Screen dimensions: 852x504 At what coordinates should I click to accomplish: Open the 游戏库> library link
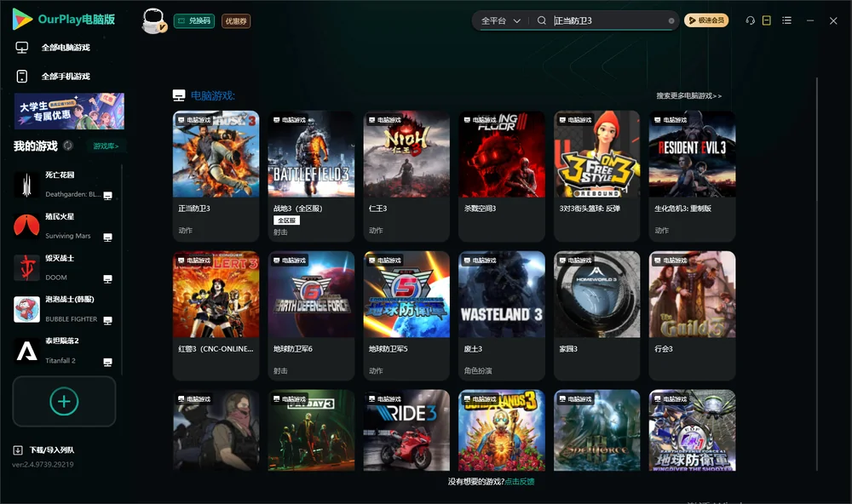106,146
